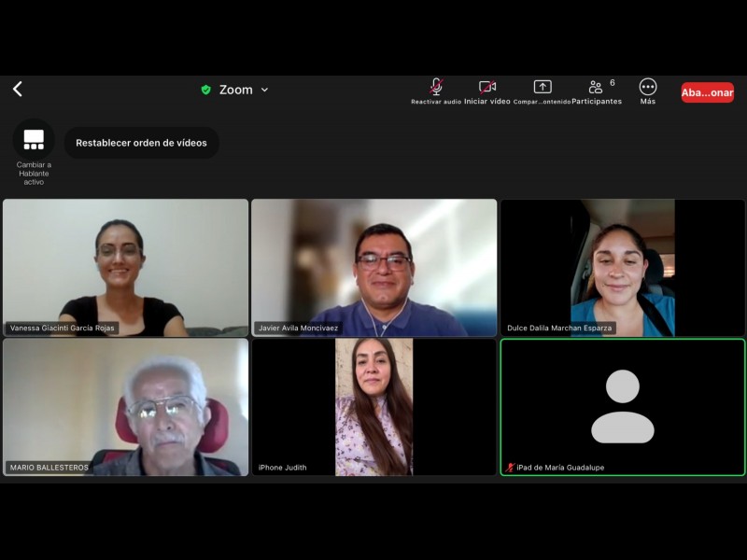Click the avatar placeholder in iPad tile
Image resolution: width=747 pixels, height=560 pixels.
(x=623, y=406)
